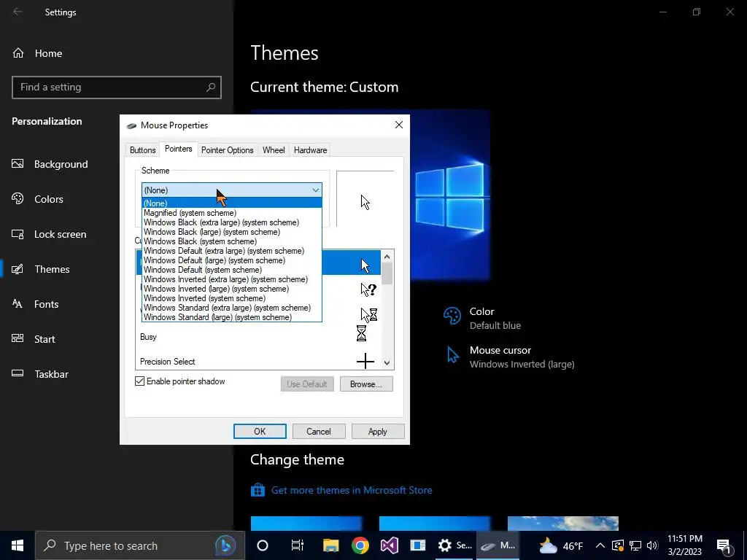
Task: Click the taskbar search box
Action: click(140, 545)
